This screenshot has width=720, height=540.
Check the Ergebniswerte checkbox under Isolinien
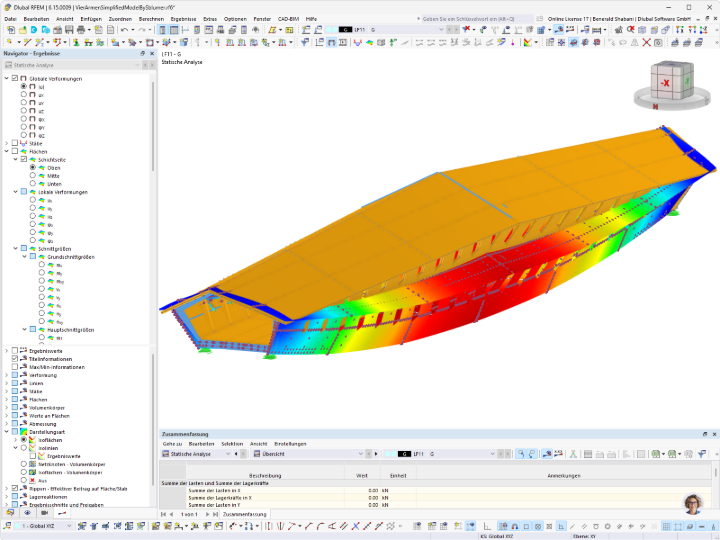[x=33, y=456]
